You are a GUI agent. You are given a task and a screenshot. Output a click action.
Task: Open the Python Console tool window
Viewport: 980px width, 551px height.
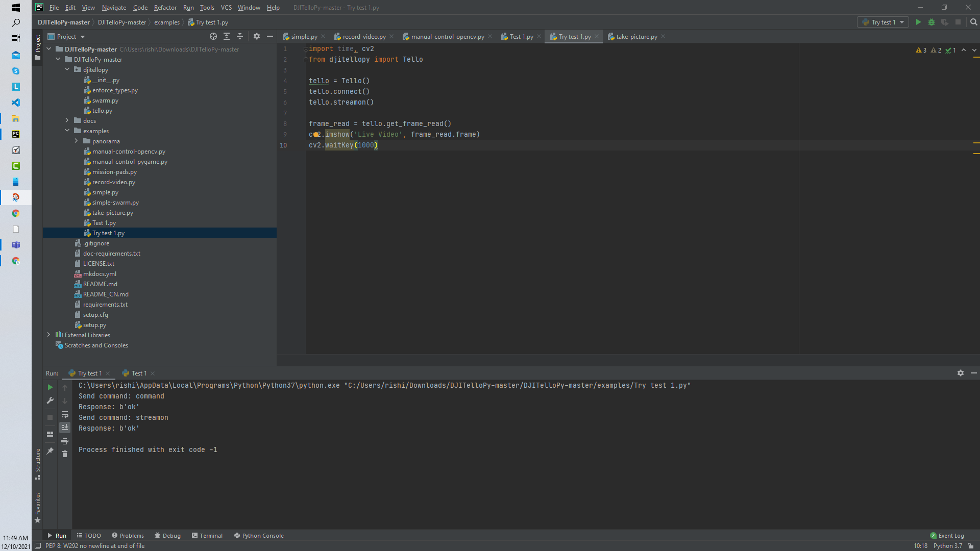tap(259, 535)
